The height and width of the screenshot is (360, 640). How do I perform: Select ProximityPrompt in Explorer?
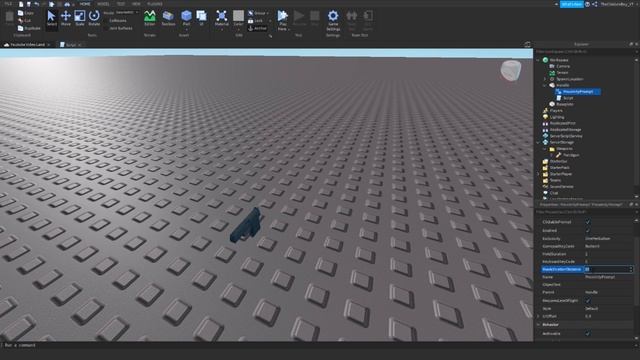[x=578, y=92]
